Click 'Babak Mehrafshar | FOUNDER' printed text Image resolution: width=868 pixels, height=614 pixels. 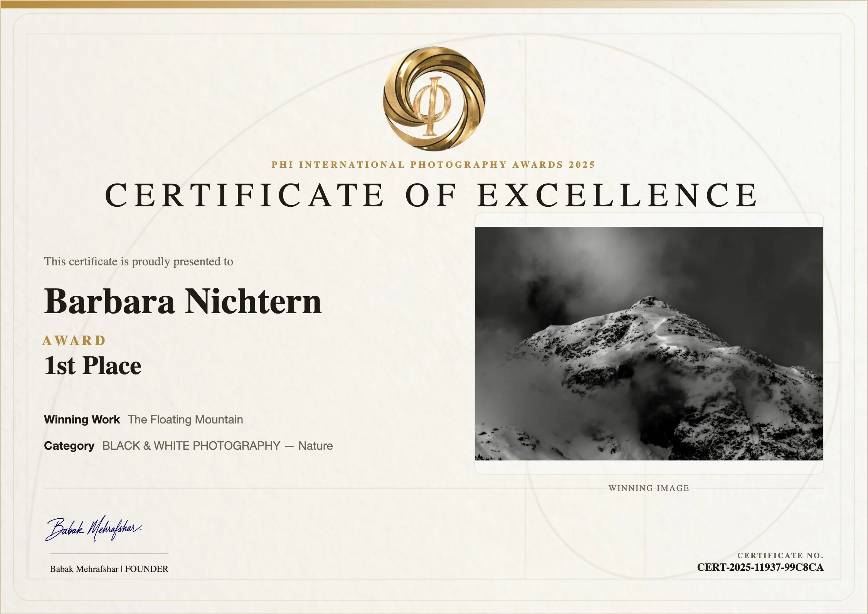coord(109,569)
